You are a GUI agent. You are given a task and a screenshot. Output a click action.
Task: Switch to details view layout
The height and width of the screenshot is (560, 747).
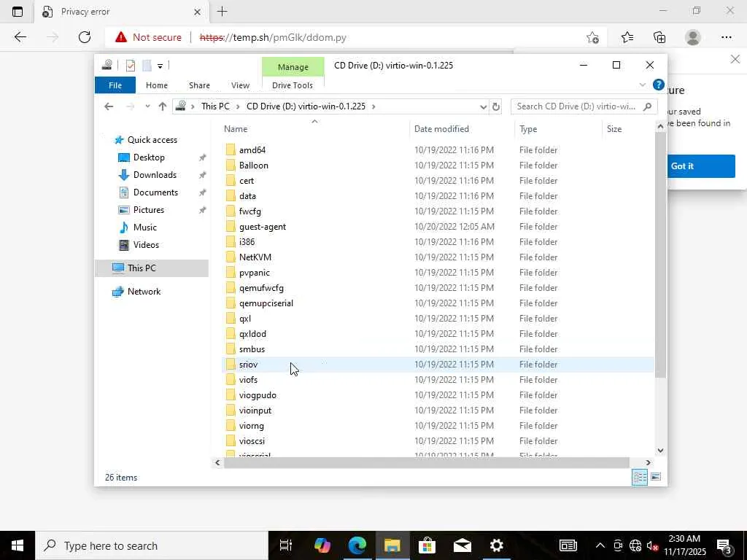639,477
